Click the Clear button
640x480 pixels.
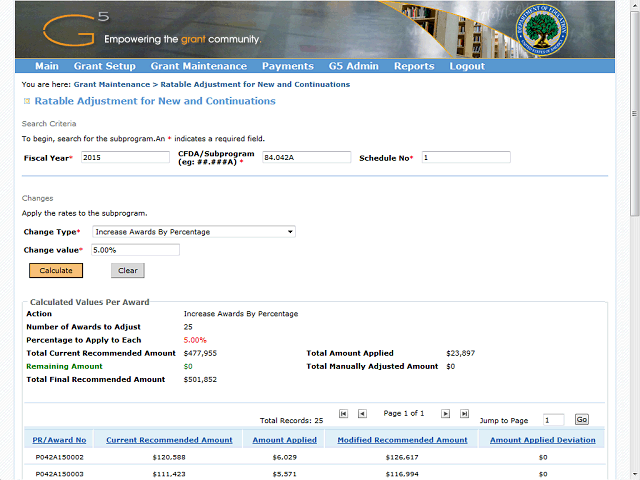(x=128, y=271)
